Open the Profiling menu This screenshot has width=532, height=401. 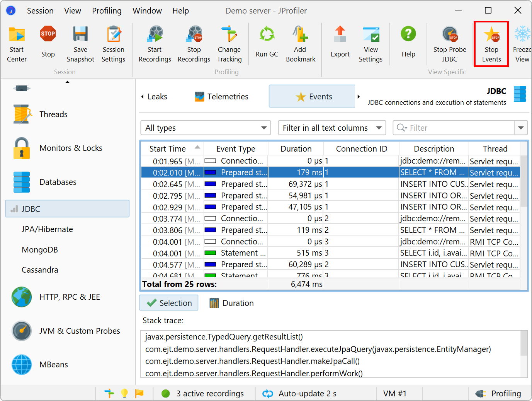click(107, 11)
